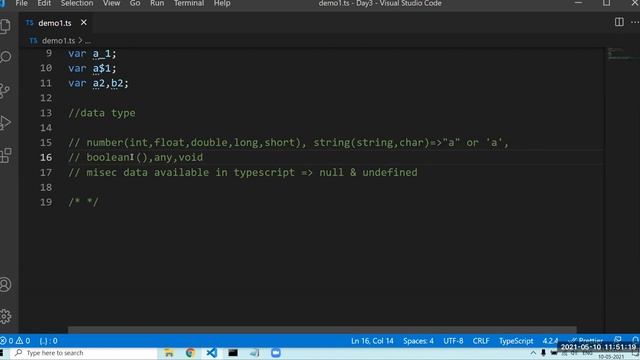
Task: Open the Explorer view in activity bar
Action: pyautogui.click(x=5, y=26)
